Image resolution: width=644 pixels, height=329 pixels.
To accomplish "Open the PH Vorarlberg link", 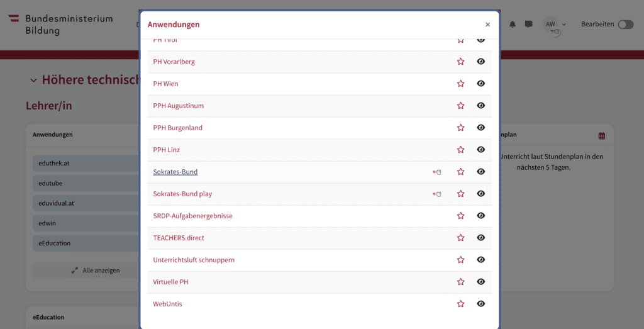I will (x=174, y=62).
